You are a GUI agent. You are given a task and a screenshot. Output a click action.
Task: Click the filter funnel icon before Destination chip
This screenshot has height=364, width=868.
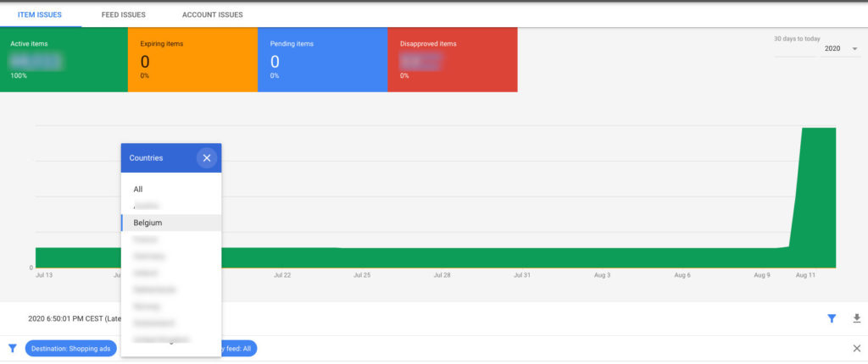(12, 348)
